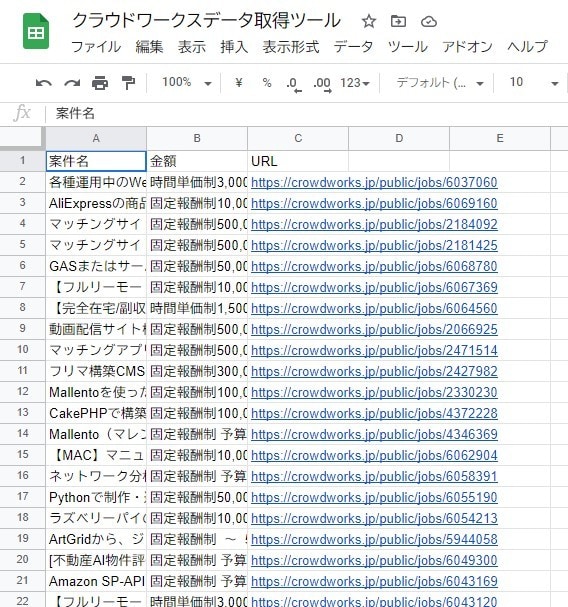The width and height of the screenshot is (568, 607).
Task: Open link ending in jobs/5944058
Action: (374, 539)
